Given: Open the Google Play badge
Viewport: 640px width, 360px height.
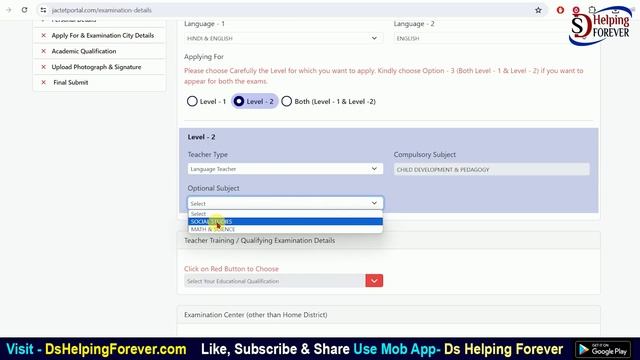Looking at the screenshot, I should coord(603,349).
